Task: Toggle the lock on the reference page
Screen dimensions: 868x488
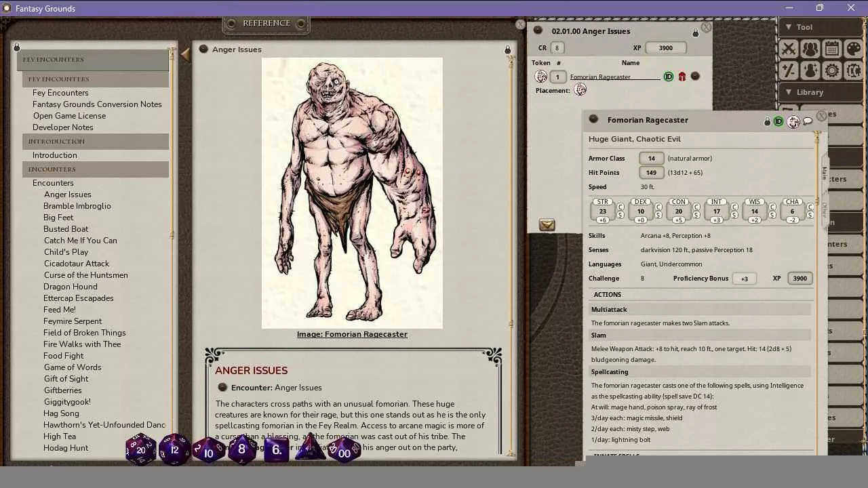Action: (507, 50)
